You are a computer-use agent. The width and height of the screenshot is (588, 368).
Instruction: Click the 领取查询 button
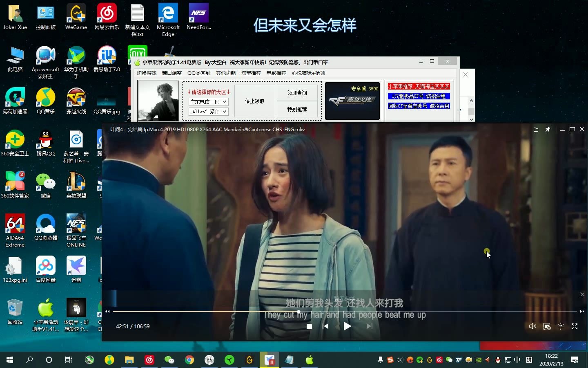pyautogui.click(x=297, y=93)
